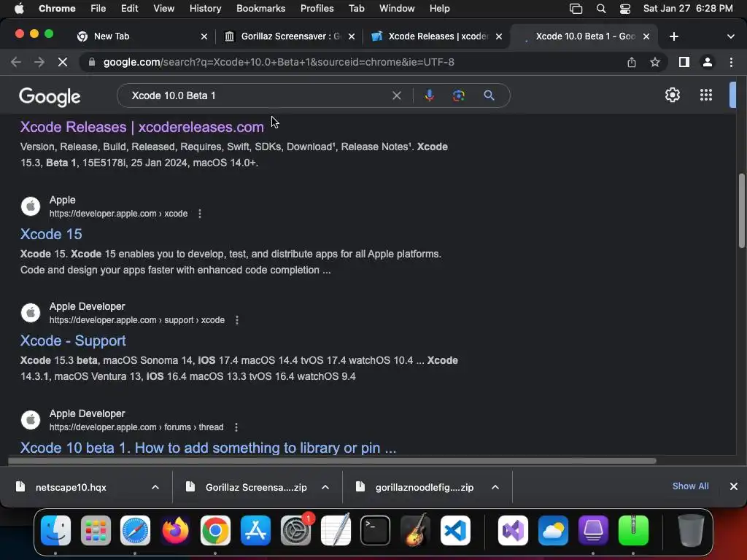Open the App Store from Dock

[255, 530]
